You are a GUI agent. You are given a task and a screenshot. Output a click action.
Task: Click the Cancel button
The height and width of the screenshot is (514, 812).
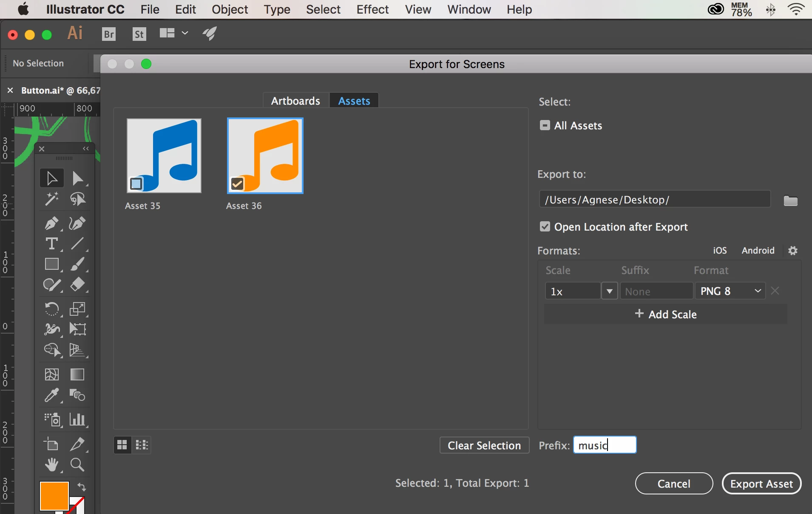674,483
